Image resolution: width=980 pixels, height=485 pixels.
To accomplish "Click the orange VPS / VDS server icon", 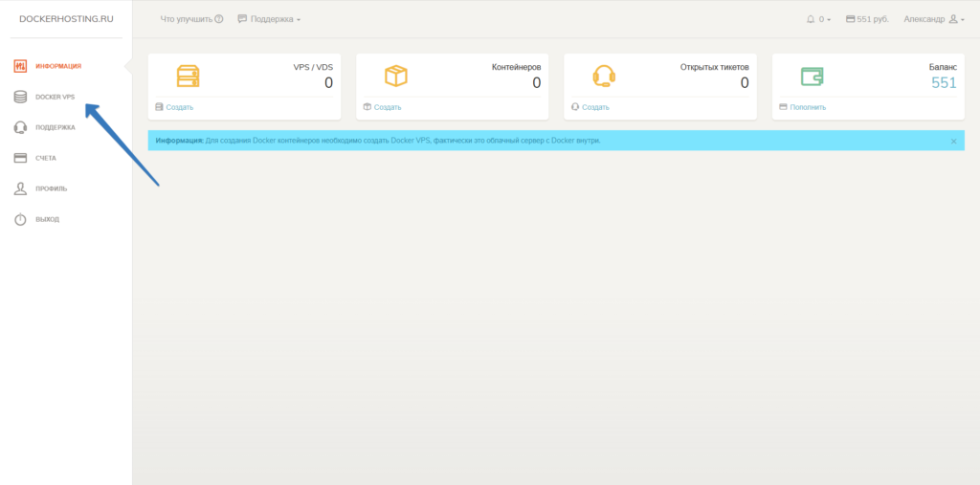I will pyautogui.click(x=188, y=76).
